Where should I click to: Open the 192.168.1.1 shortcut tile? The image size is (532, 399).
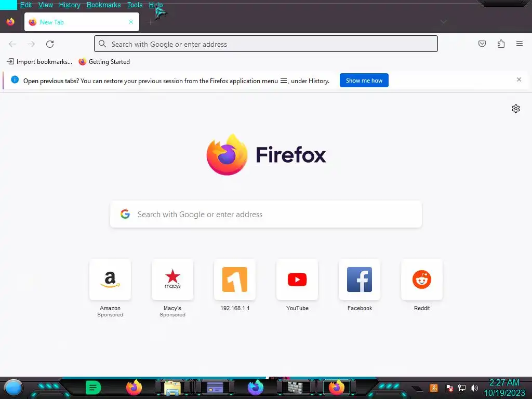coord(235,280)
